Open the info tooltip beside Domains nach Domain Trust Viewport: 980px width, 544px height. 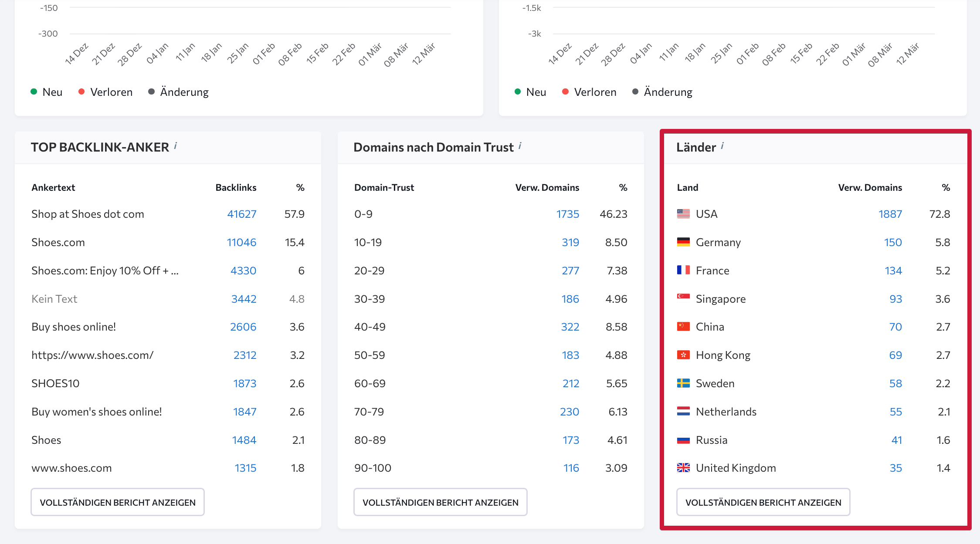coord(519,145)
